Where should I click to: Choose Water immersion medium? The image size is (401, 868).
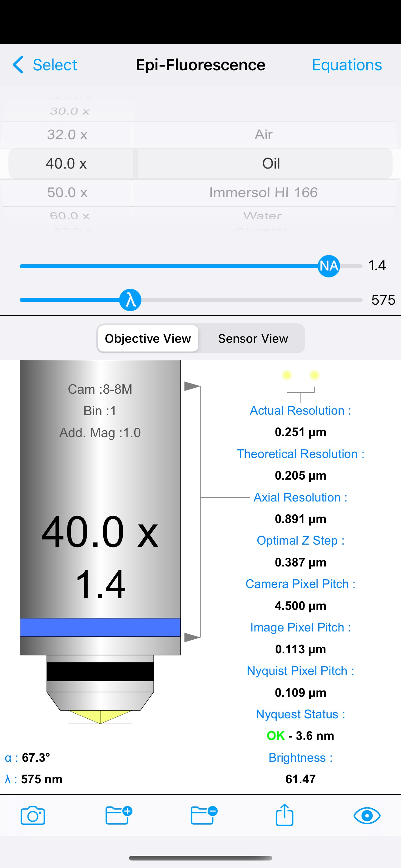tap(263, 216)
